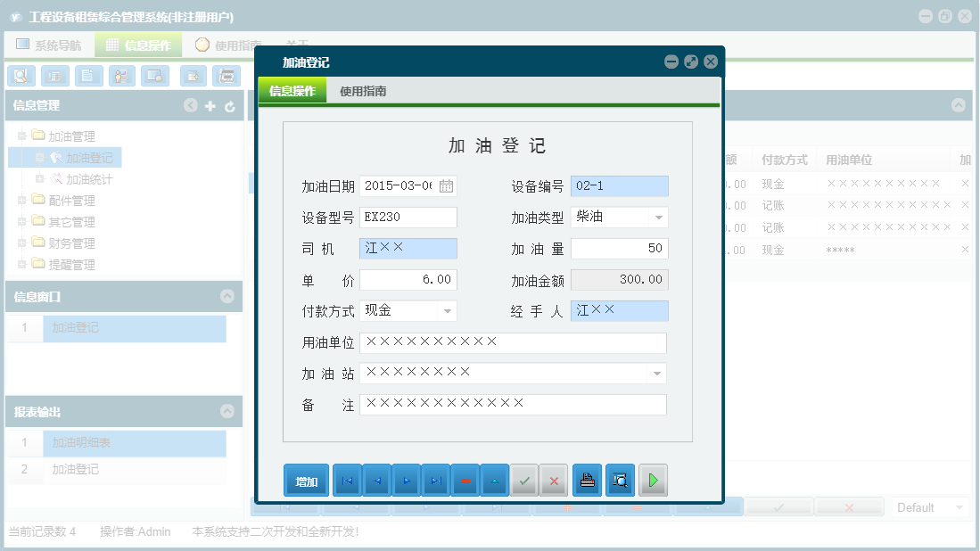
Task: Click the green run arrow icon
Action: [652, 480]
